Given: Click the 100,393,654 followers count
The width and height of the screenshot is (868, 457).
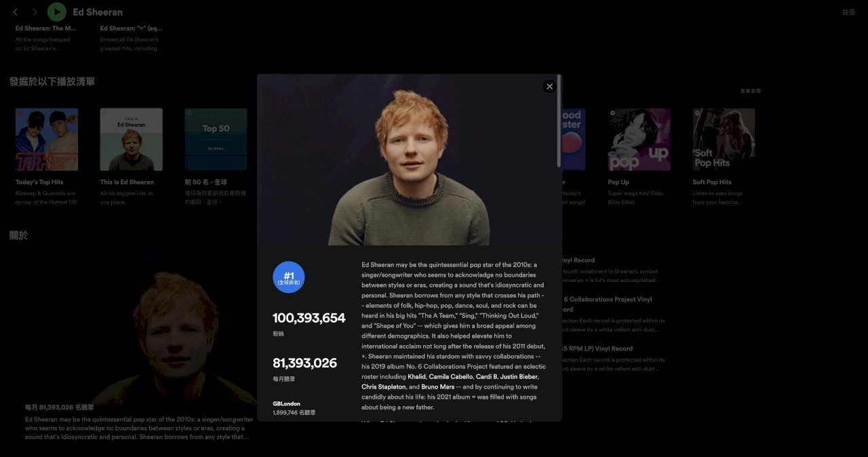Looking at the screenshot, I should 309,318.
